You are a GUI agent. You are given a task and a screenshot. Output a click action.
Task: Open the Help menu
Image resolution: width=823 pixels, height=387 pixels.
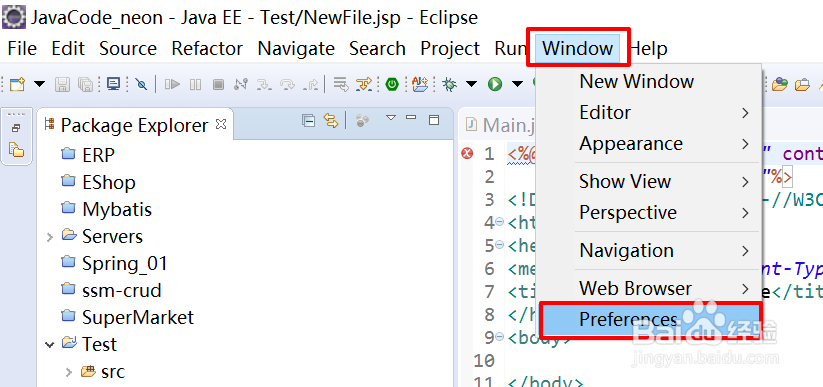648,48
